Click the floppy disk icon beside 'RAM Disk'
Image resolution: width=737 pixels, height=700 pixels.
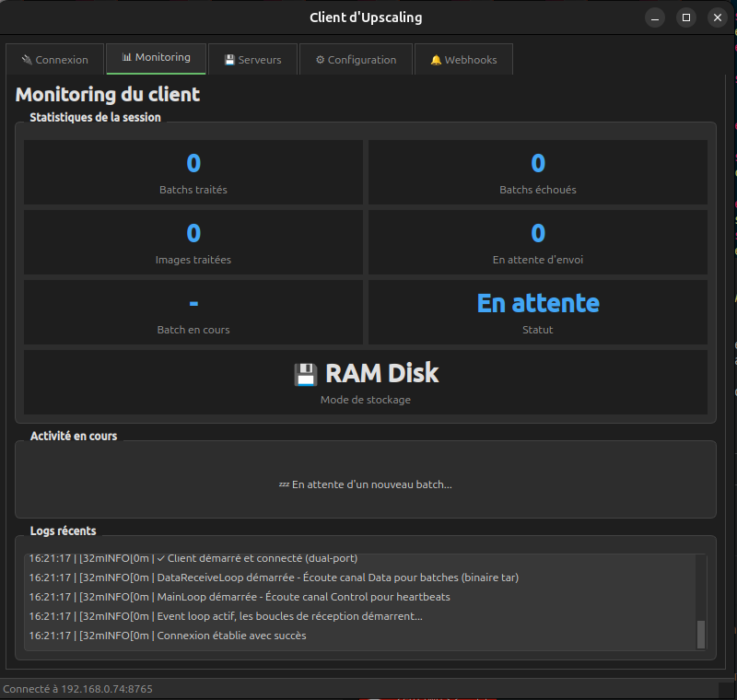304,372
